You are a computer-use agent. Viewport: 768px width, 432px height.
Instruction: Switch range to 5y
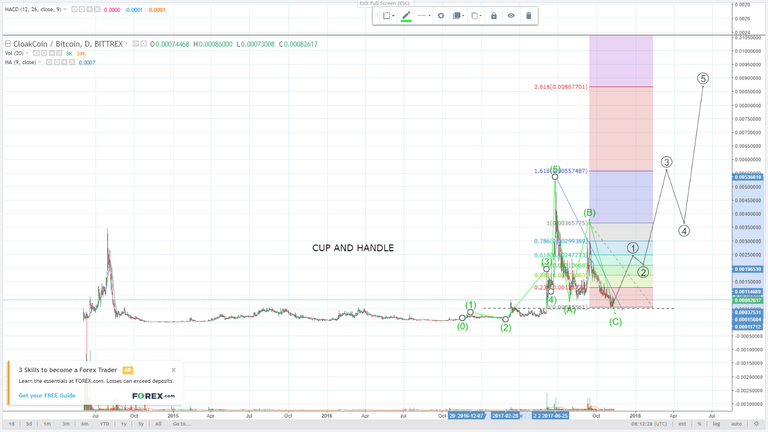coord(141,424)
